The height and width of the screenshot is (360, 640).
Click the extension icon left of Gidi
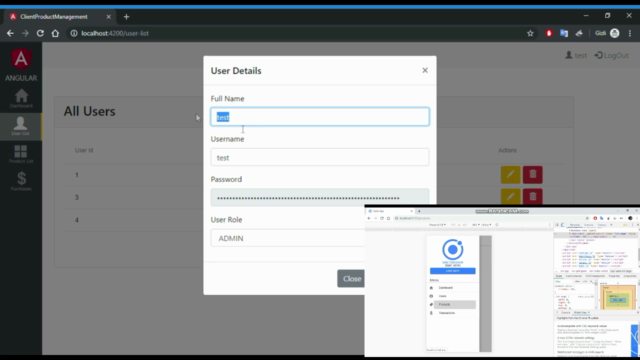579,33
